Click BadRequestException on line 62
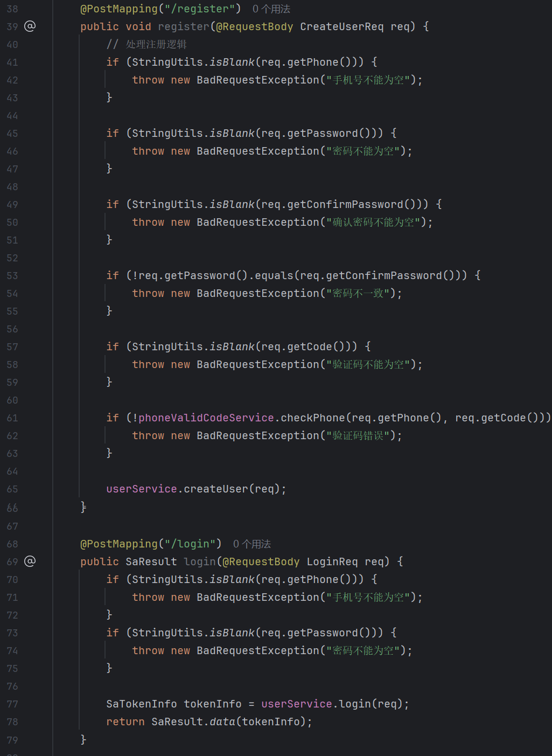Image resolution: width=552 pixels, height=756 pixels. coord(258,435)
